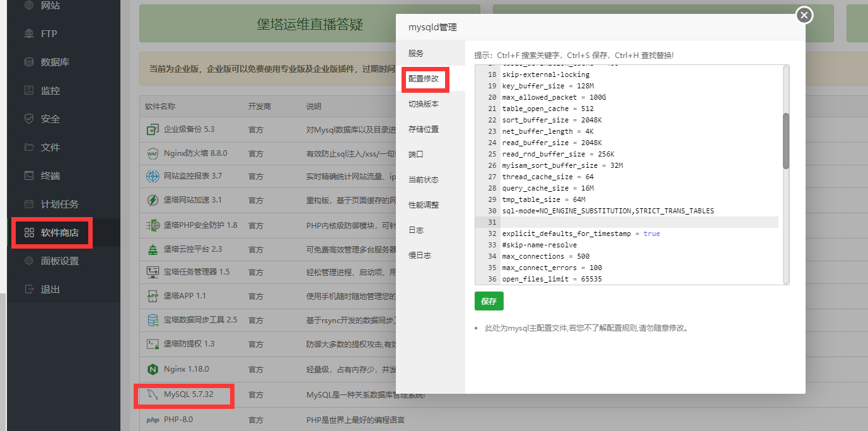The image size is (868, 431).
Task: Click the 计划任务 calendar icon
Action: point(28,204)
